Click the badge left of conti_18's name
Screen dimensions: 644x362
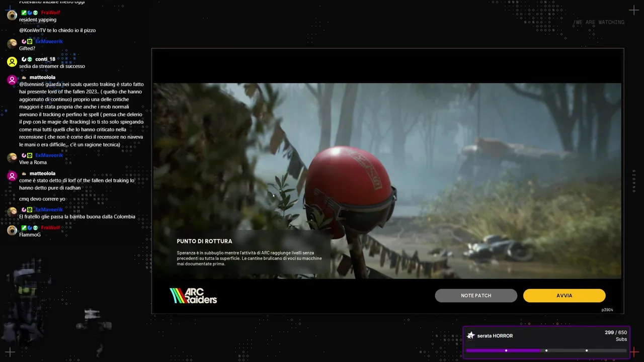click(x=30, y=59)
